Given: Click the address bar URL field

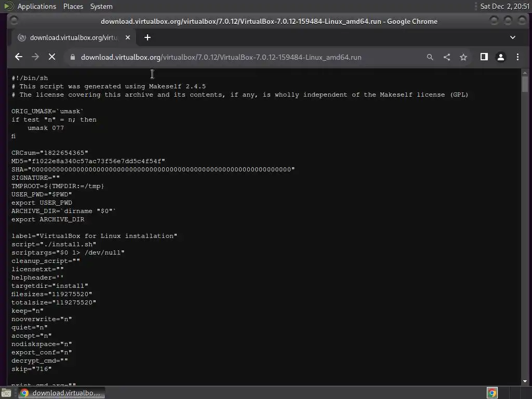Looking at the screenshot, I should (x=221, y=57).
